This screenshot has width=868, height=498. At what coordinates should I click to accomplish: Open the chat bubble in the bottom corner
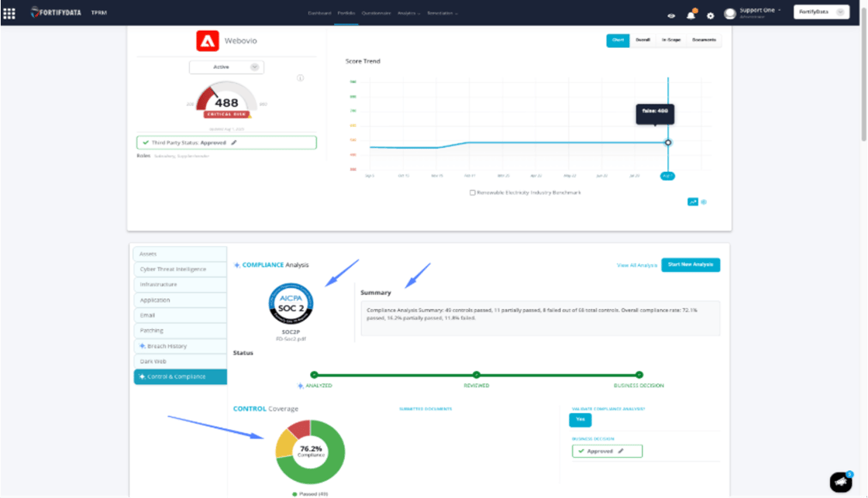(x=841, y=482)
